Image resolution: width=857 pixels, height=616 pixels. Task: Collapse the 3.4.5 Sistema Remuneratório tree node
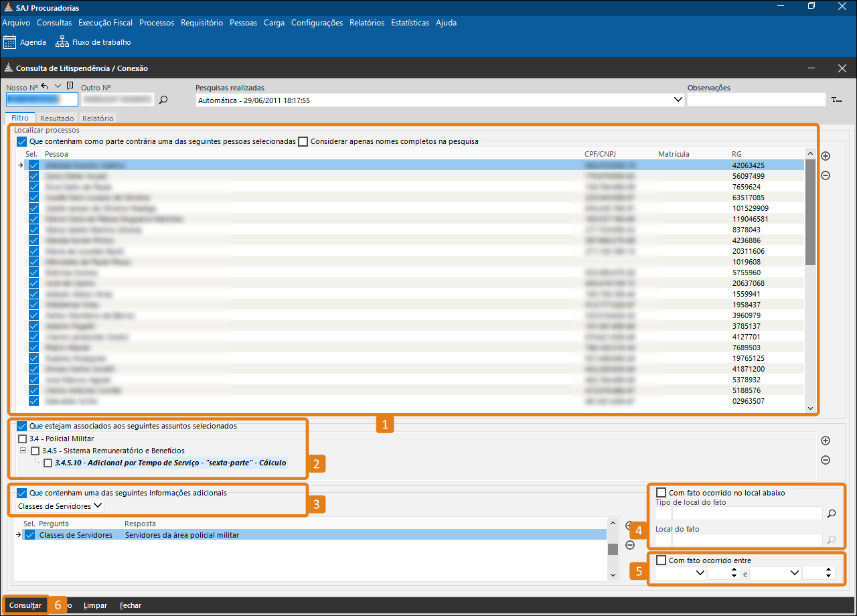click(x=23, y=451)
